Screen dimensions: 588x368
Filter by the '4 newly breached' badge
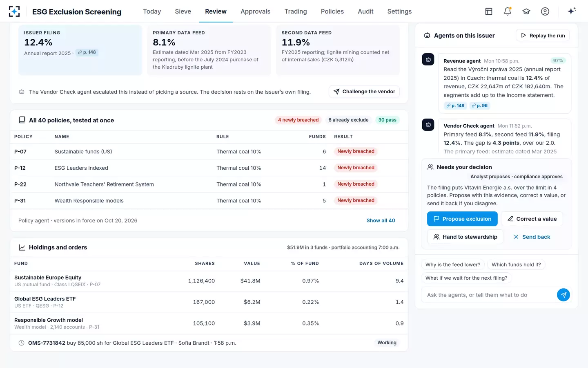[298, 120]
